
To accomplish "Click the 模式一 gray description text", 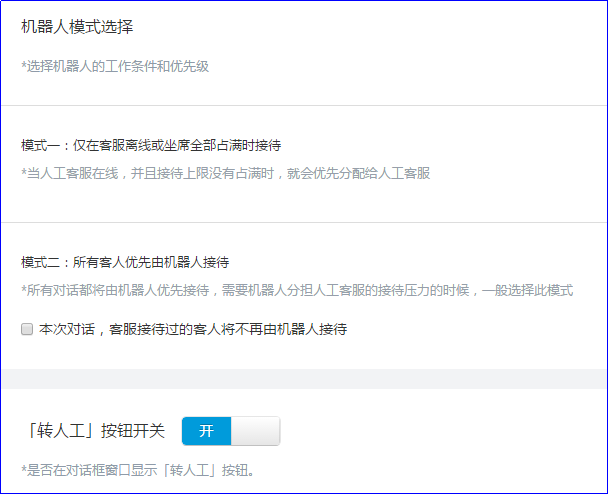I will coord(225,173).
